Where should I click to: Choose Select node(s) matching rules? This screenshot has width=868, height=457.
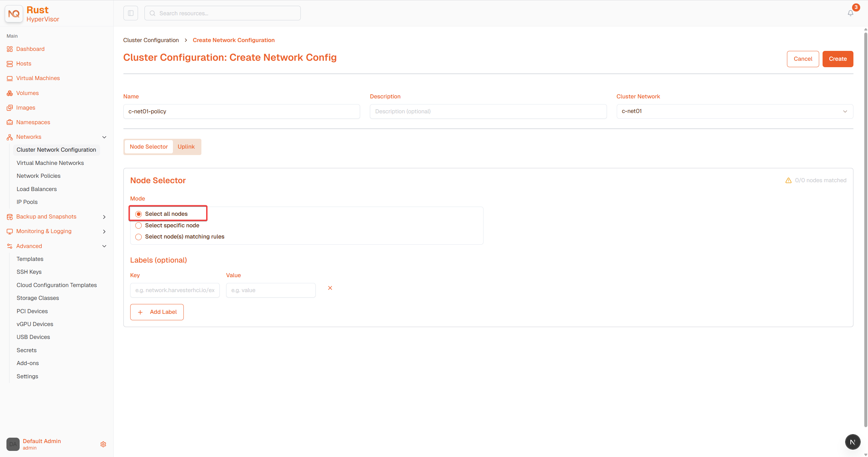click(139, 237)
